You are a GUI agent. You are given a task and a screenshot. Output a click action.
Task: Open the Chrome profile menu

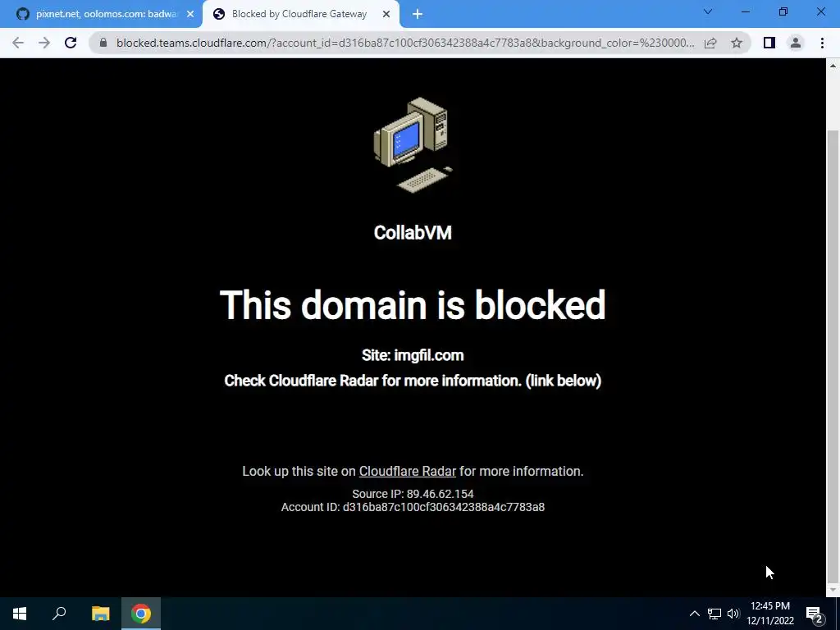(796, 43)
